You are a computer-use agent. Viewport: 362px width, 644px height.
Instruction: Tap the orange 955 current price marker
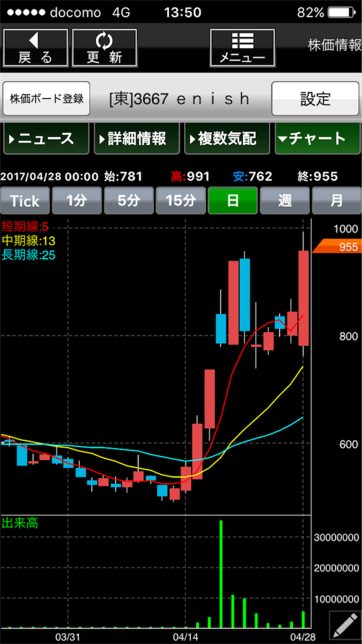click(x=337, y=247)
